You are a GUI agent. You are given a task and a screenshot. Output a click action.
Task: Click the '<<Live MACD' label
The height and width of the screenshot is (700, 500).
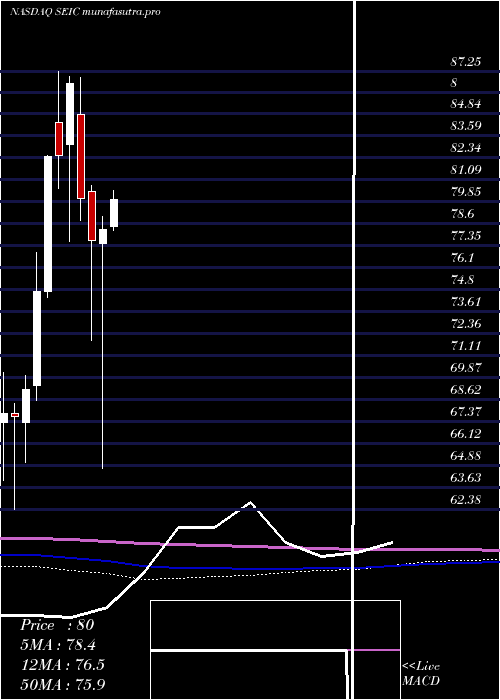pyautogui.click(x=421, y=674)
